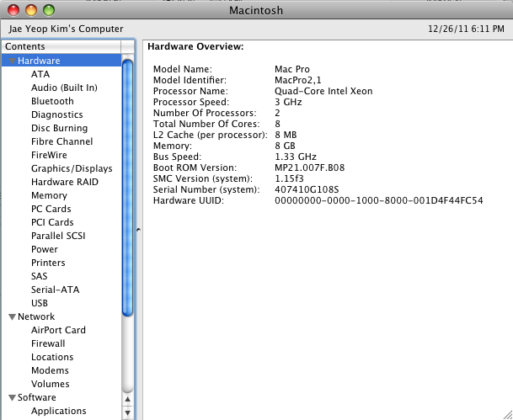
Task: Select Serial-ATA in the contents list
Action: coord(56,290)
